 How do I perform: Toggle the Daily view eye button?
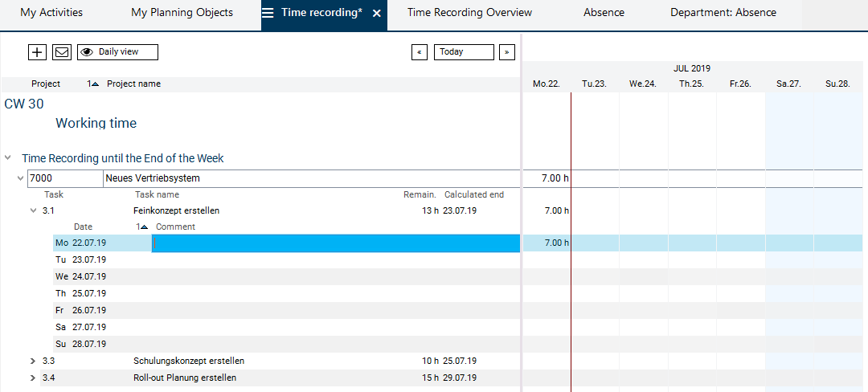click(x=117, y=52)
